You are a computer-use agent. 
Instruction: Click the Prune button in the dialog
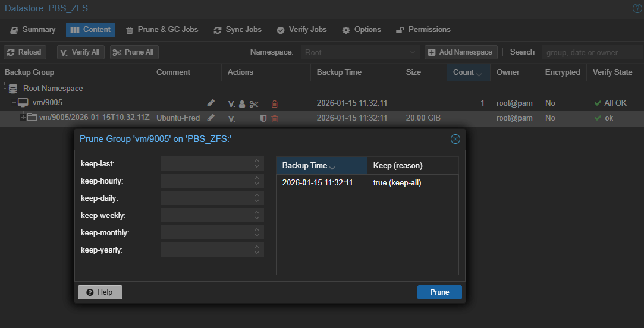click(439, 292)
